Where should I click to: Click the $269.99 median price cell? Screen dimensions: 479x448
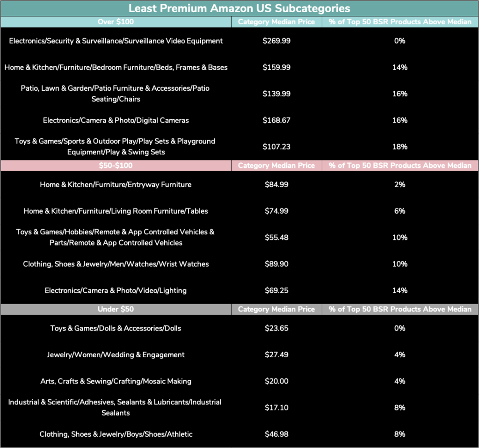pos(276,41)
